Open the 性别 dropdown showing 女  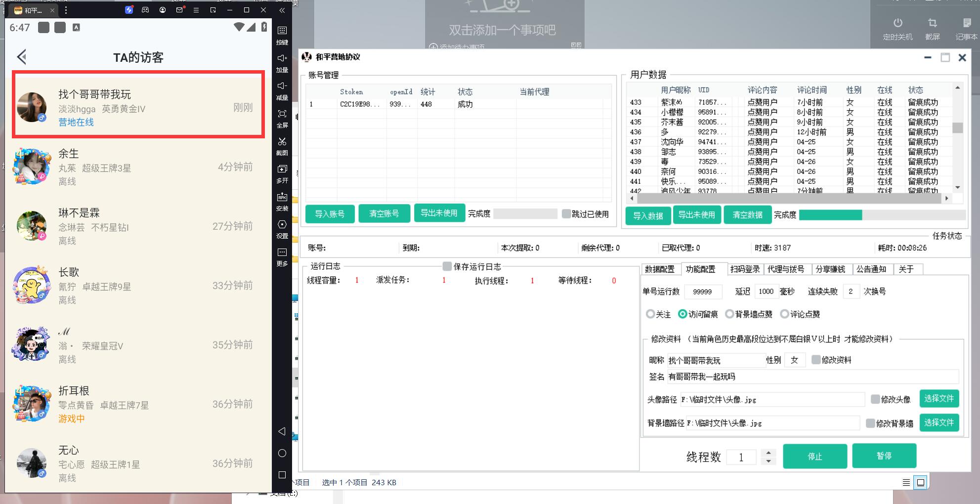click(x=794, y=360)
